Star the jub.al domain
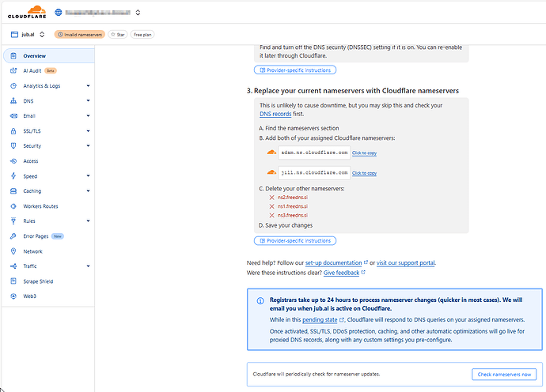Image resolution: width=546 pixels, height=392 pixels. pos(118,35)
